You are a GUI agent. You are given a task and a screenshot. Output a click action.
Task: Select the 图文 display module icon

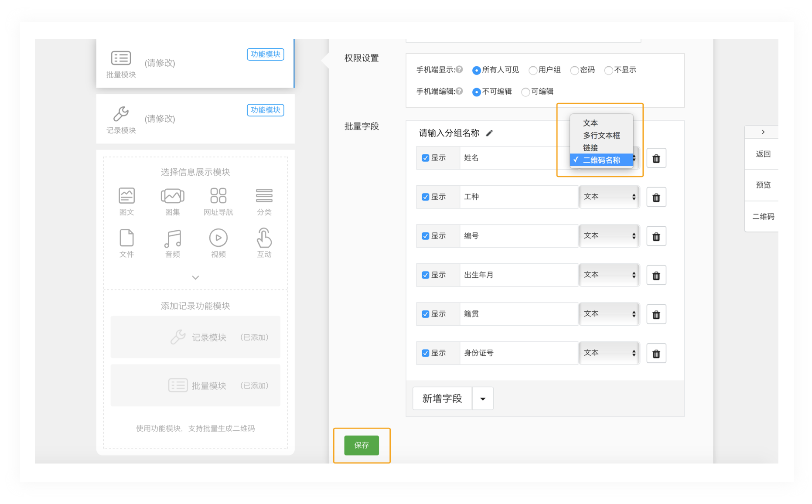pyautogui.click(x=126, y=196)
